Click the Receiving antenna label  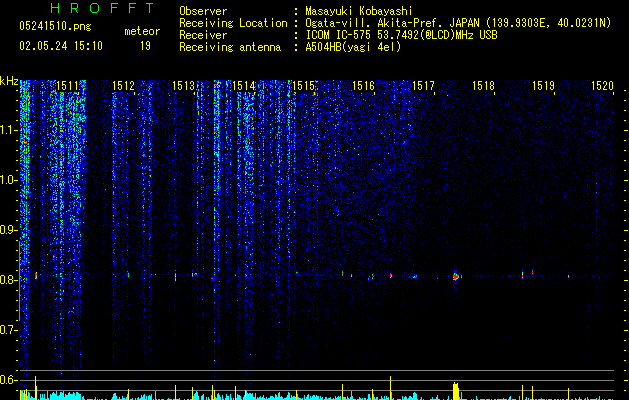point(230,47)
